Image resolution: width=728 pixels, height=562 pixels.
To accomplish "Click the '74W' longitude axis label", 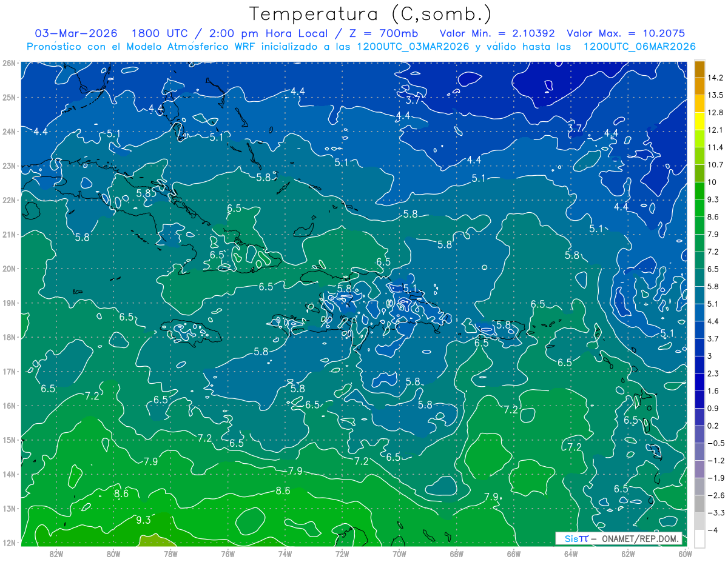I will coord(285,554).
